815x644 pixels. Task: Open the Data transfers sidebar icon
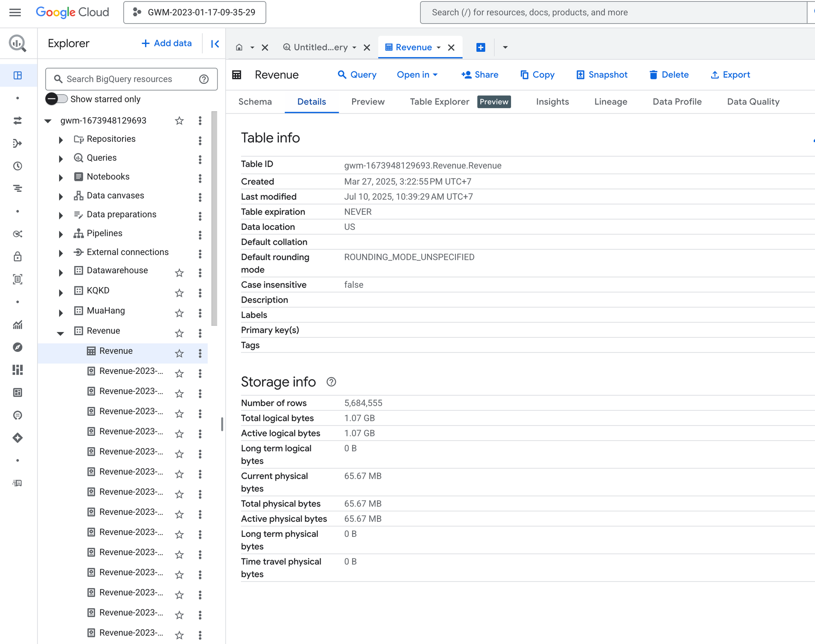pyautogui.click(x=18, y=121)
